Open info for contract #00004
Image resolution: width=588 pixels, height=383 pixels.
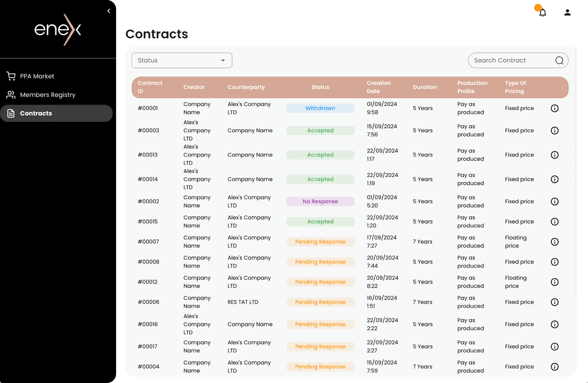(554, 367)
